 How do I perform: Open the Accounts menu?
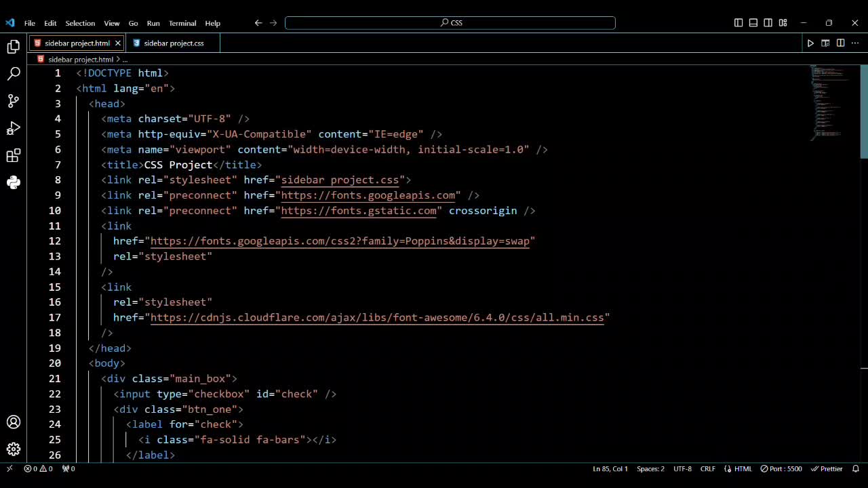[x=14, y=422]
